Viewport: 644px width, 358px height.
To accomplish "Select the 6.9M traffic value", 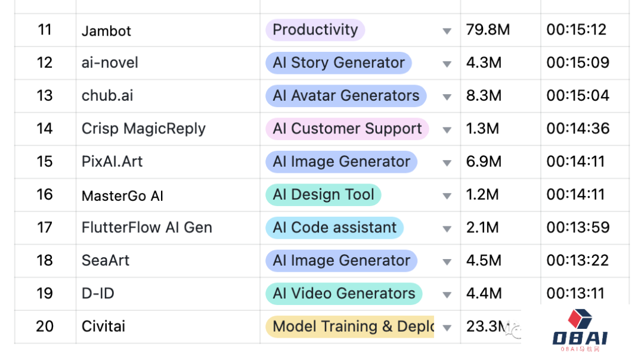I will click(x=484, y=162).
